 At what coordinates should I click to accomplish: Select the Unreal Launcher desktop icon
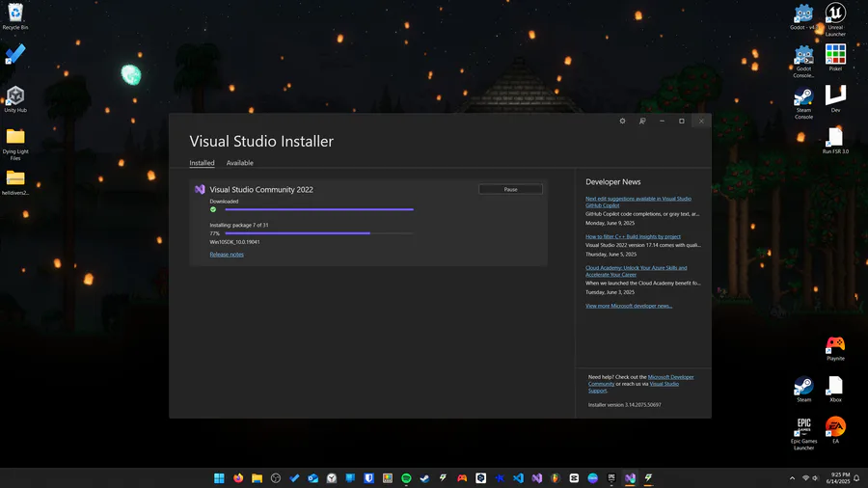[835, 19]
